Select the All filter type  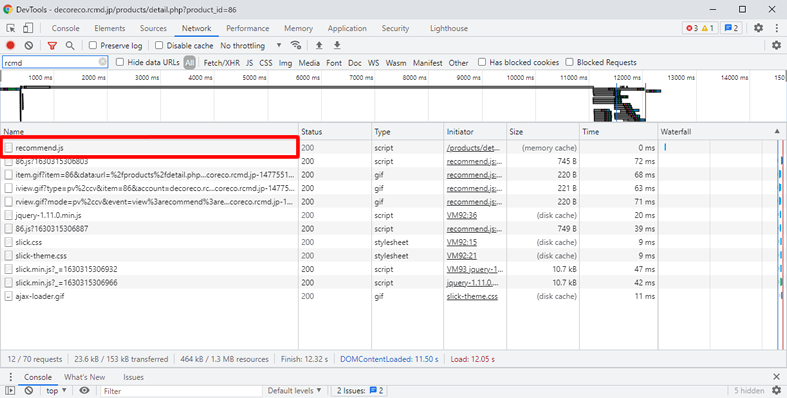tap(189, 63)
